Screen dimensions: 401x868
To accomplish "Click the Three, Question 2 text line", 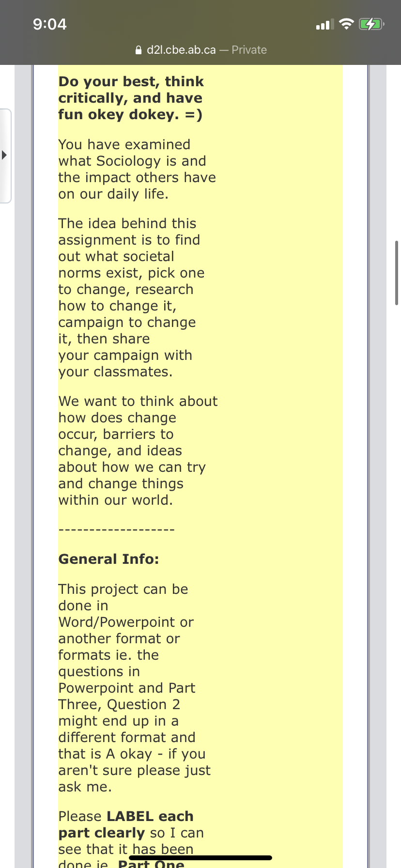I will tap(119, 704).
